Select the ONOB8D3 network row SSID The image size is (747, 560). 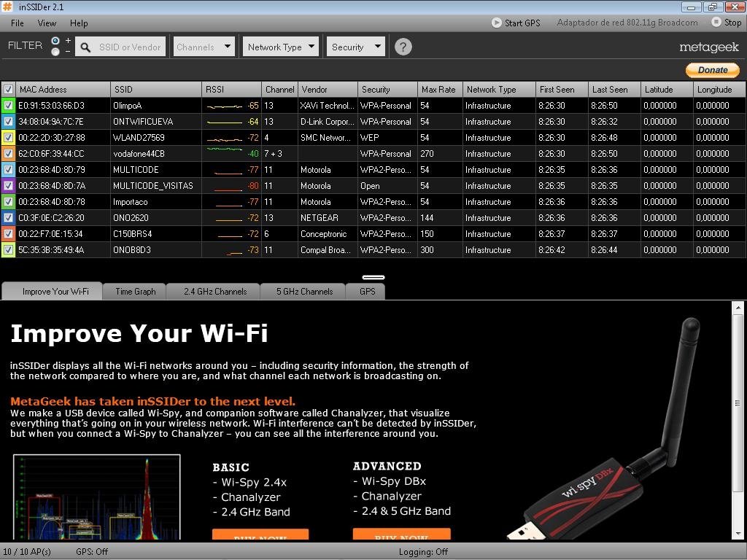132,250
